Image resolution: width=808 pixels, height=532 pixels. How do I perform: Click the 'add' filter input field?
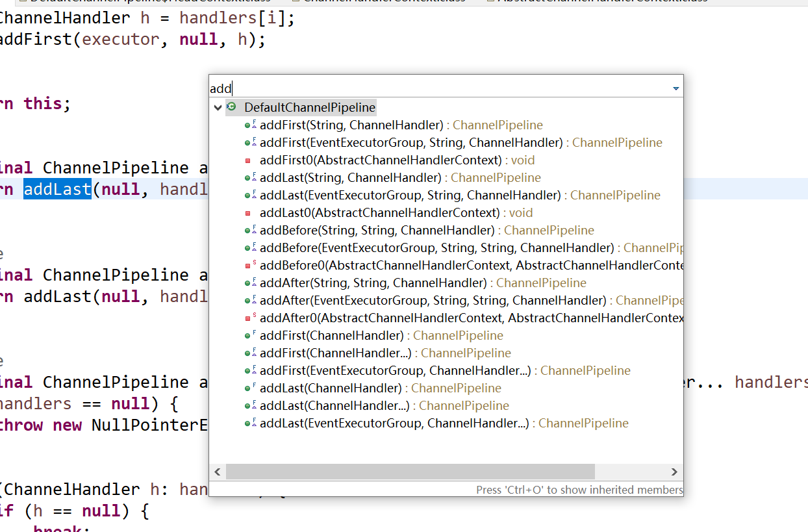(x=440, y=88)
